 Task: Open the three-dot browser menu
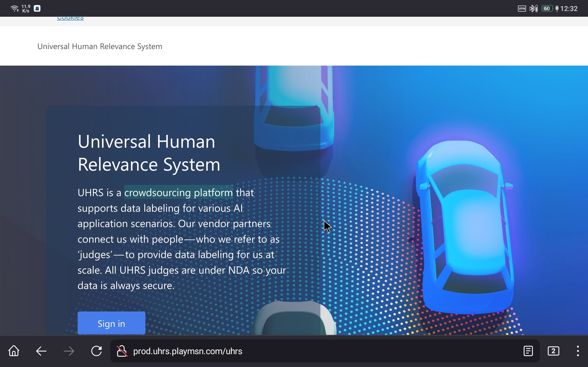click(578, 351)
